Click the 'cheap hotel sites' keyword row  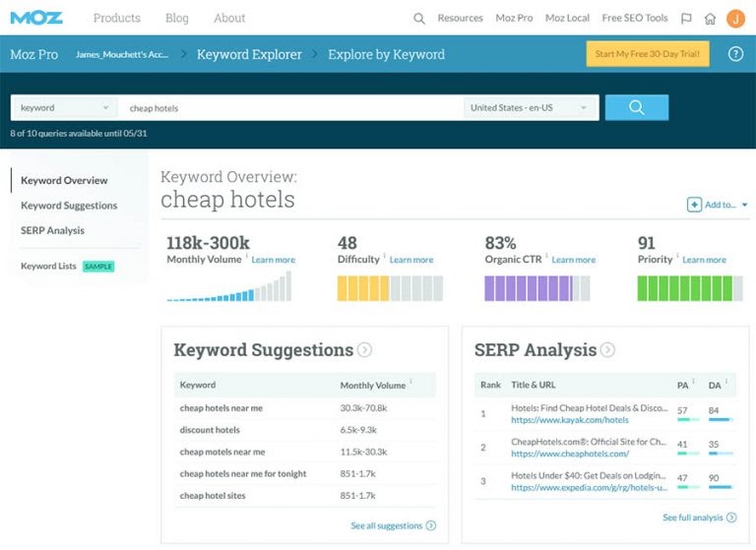[x=305, y=496]
